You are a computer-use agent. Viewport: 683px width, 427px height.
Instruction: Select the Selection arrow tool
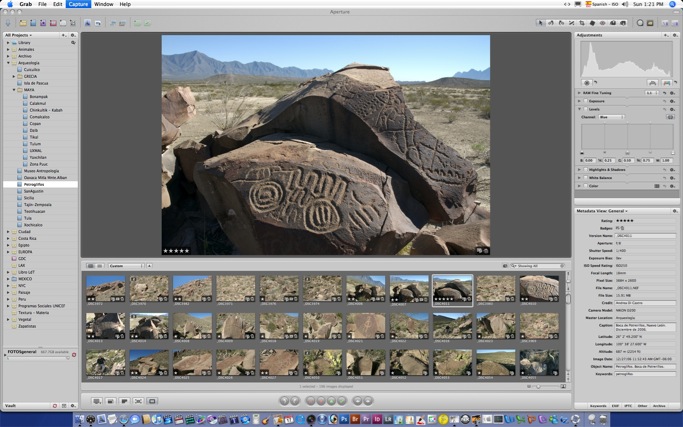[541, 23]
